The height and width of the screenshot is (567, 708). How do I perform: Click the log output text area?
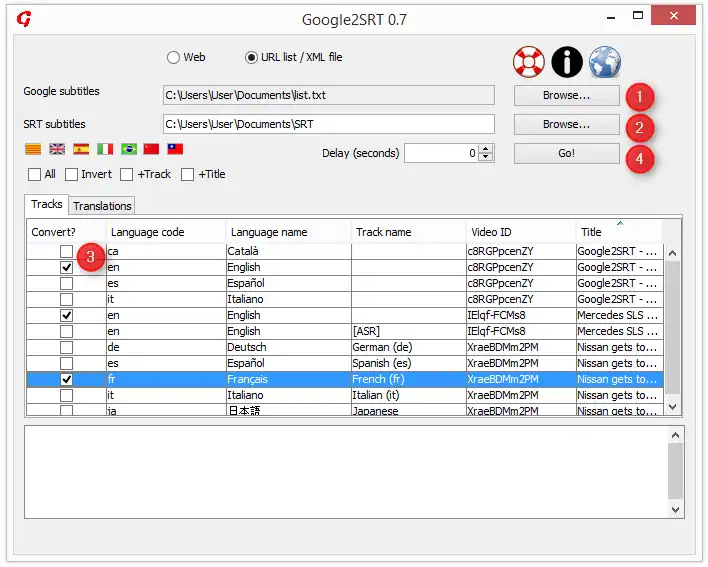346,472
